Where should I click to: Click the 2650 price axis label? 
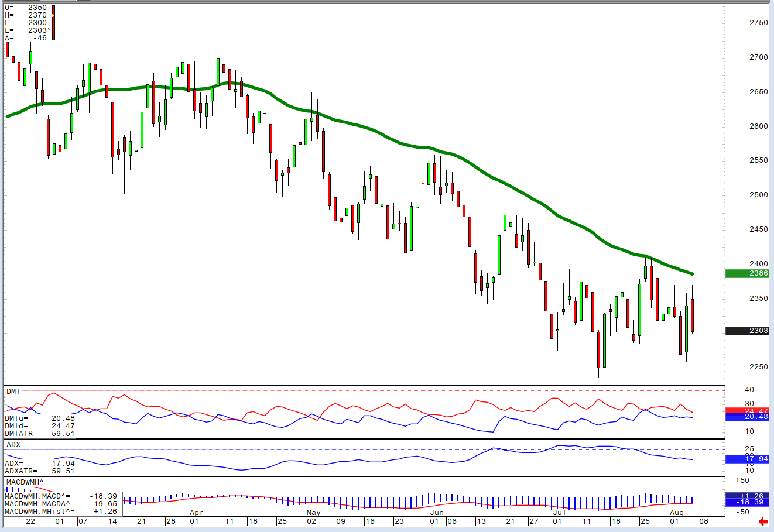tap(759, 92)
